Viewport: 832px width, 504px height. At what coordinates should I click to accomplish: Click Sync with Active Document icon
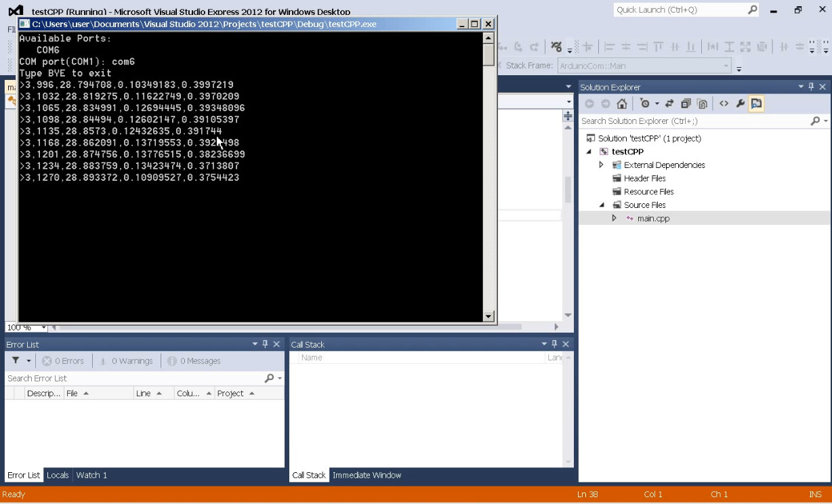(669, 104)
